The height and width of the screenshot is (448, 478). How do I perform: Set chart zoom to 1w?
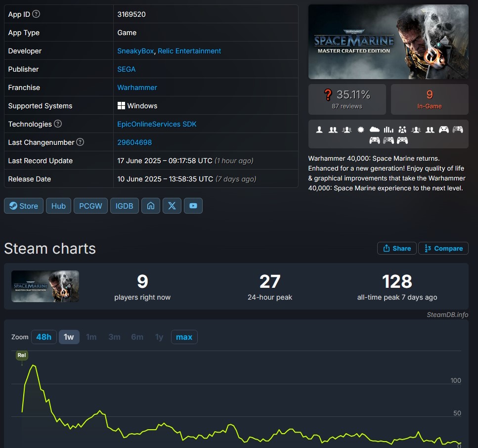[69, 337]
